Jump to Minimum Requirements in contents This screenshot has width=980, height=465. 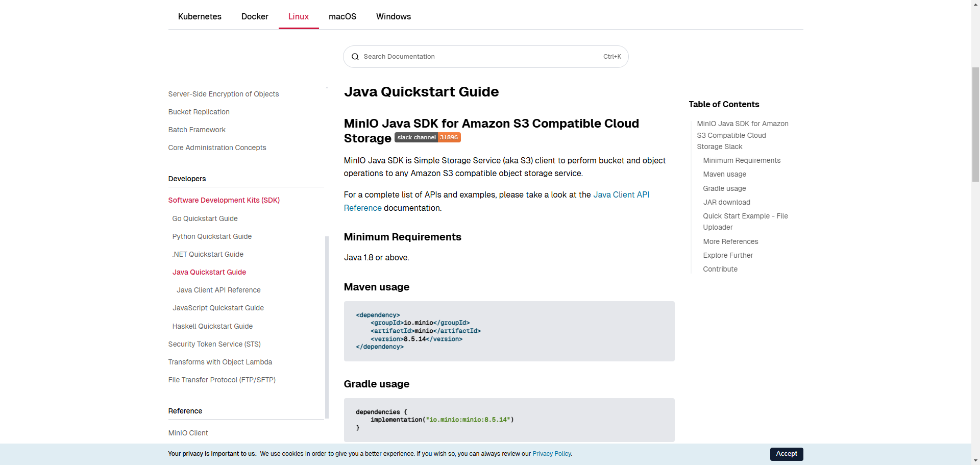pyautogui.click(x=742, y=160)
